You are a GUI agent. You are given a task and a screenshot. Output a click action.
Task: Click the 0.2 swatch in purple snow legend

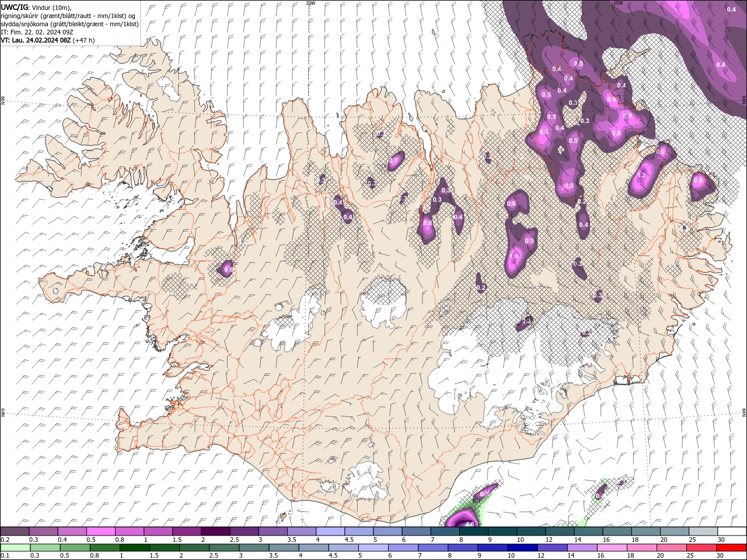pos(15,531)
